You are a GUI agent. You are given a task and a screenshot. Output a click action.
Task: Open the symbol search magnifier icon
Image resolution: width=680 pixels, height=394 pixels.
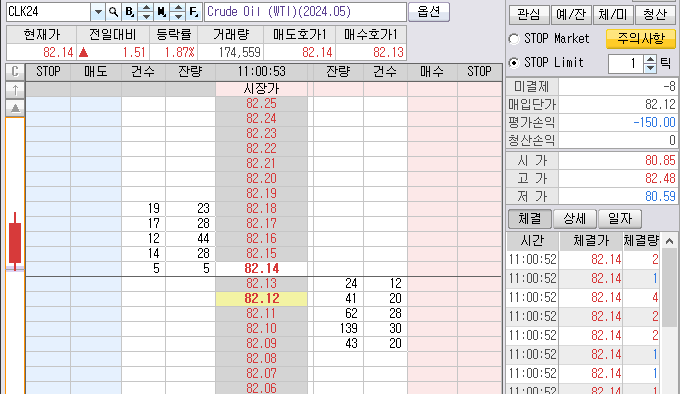click(x=114, y=12)
